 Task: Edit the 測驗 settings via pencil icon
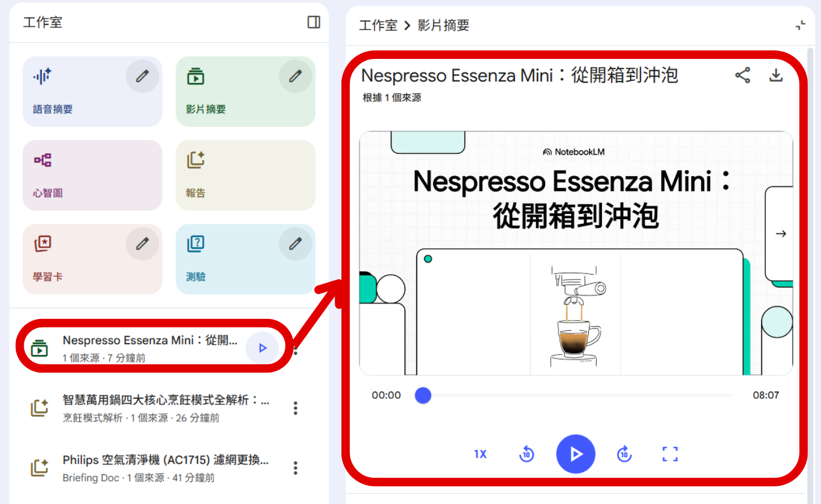295,244
